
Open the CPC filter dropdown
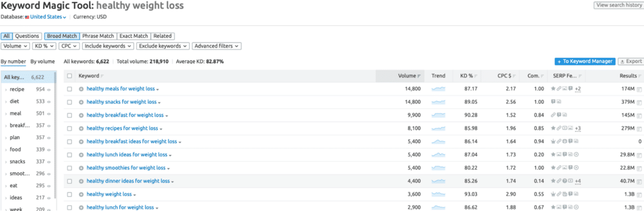pyautogui.click(x=69, y=46)
